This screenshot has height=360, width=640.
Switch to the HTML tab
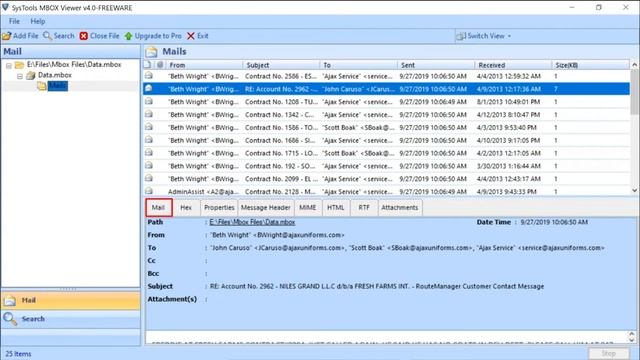pos(335,207)
